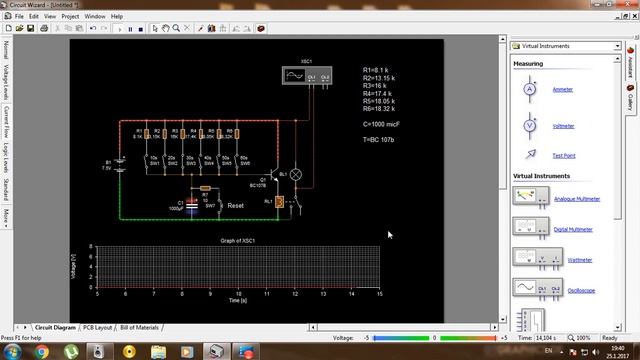Toggle switch SW5 (50s)
Screen dimensions: 640x360
tap(219, 161)
